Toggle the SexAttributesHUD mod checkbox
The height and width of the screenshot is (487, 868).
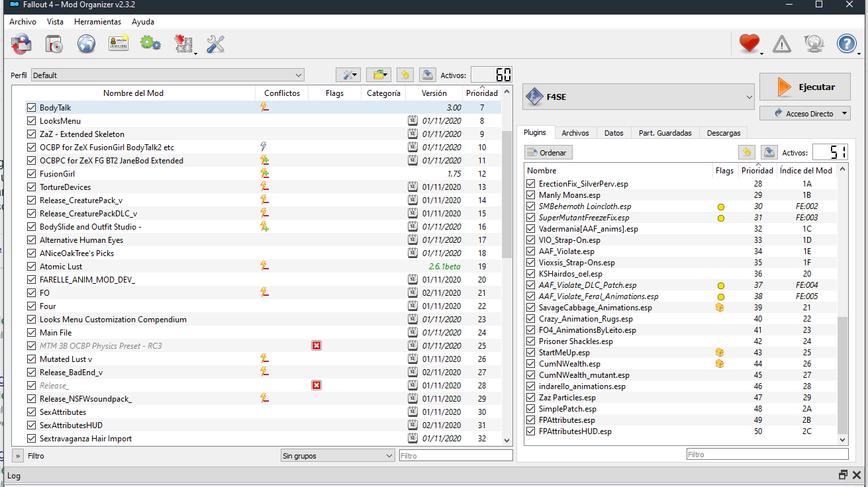(x=31, y=425)
